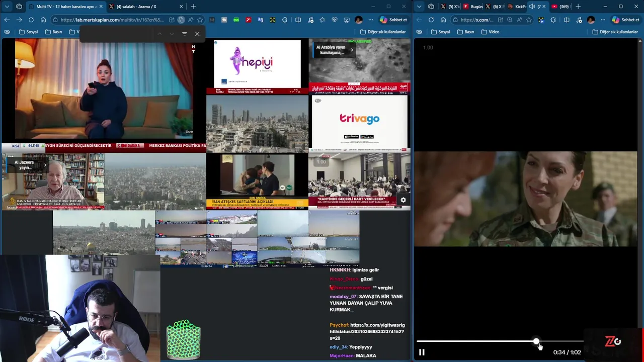Open Sosyal bookmarks folder in the right browser
This screenshot has height=362, width=644.
(x=440, y=32)
